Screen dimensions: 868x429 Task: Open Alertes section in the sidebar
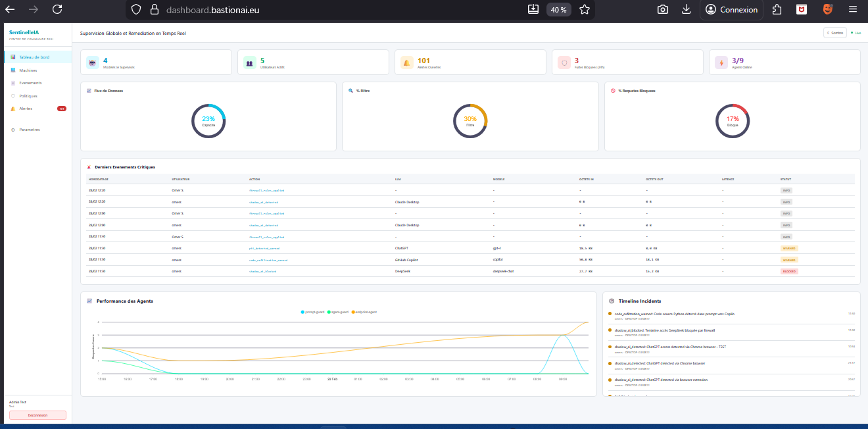[x=26, y=109]
